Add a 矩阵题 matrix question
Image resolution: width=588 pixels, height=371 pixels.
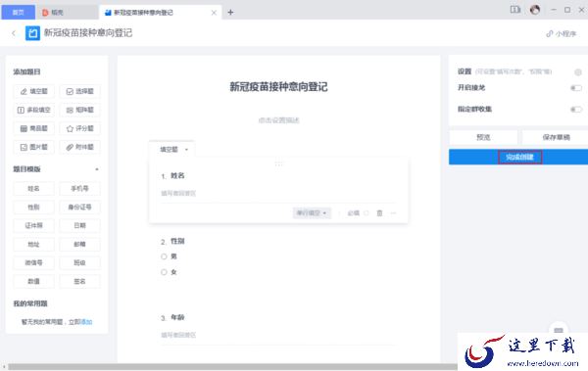[x=80, y=110]
